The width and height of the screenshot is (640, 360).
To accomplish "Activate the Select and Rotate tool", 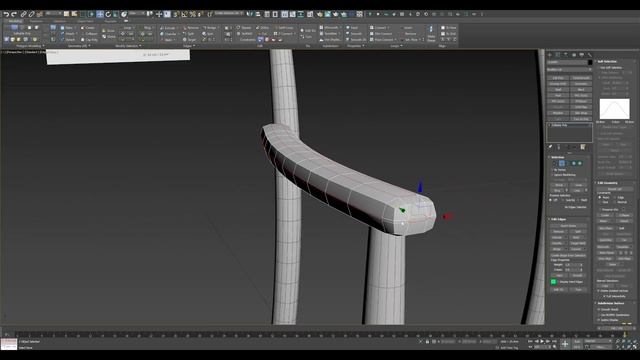I will click(108, 14).
